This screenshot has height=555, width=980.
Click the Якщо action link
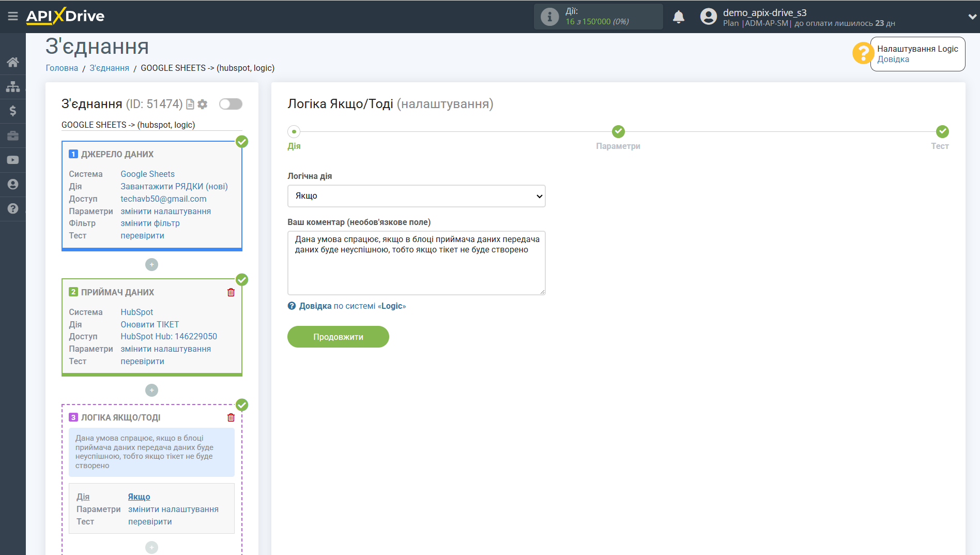point(139,497)
